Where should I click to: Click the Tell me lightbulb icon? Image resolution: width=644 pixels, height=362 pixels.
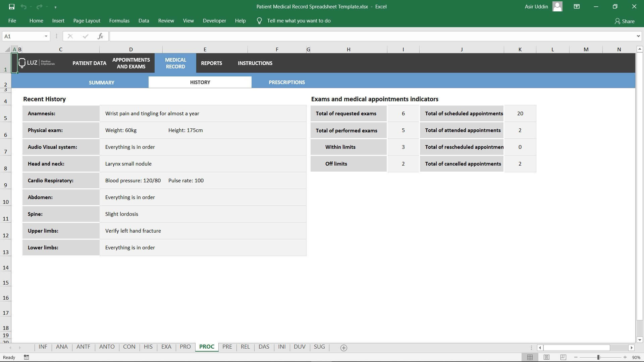coord(259,21)
